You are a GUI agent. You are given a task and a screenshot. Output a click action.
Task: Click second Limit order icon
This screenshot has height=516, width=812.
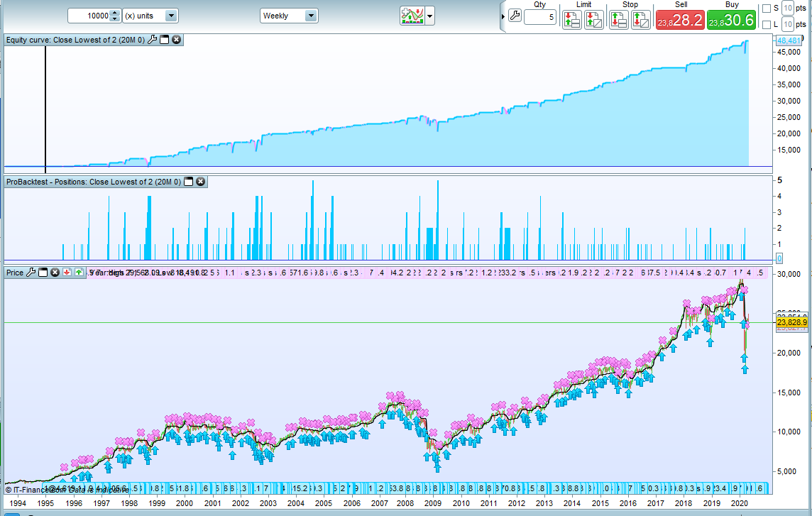coord(594,20)
